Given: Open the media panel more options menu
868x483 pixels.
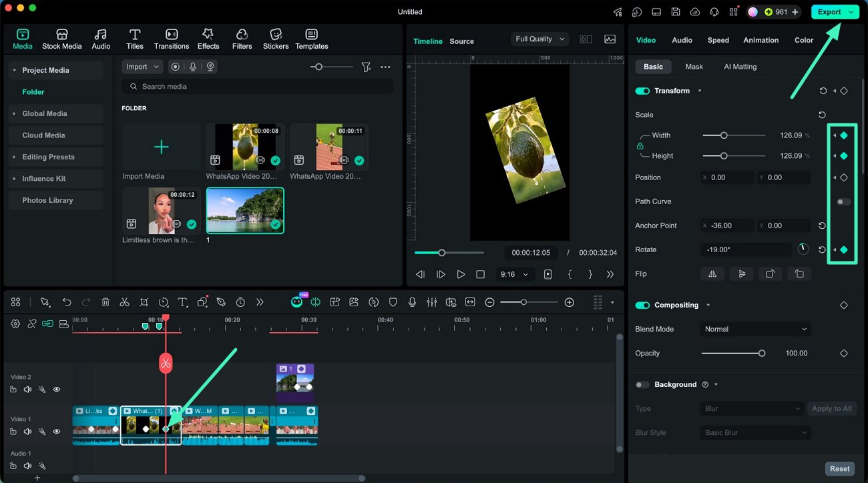Looking at the screenshot, I should pyautogui.click(x=385, y=67).
